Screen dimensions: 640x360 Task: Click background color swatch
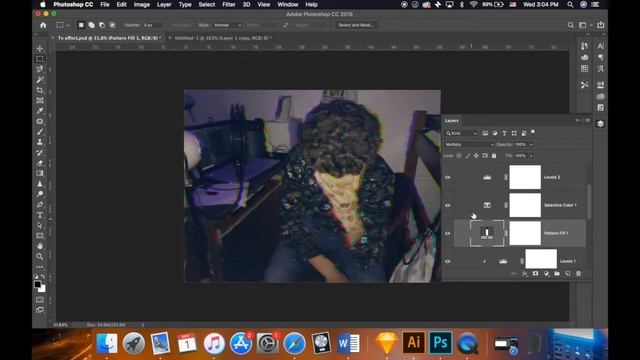tap(42, 289)
